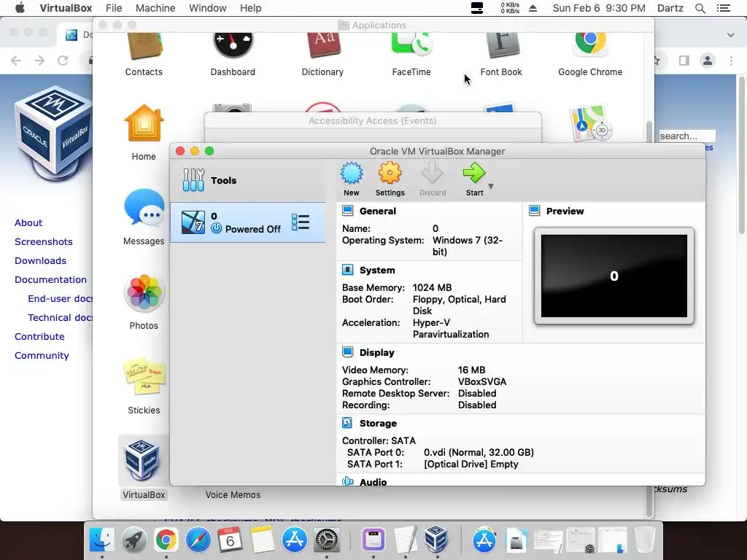Open Calendar from the Dock
This screenshot has width=747, height=560.
point(230,540)
